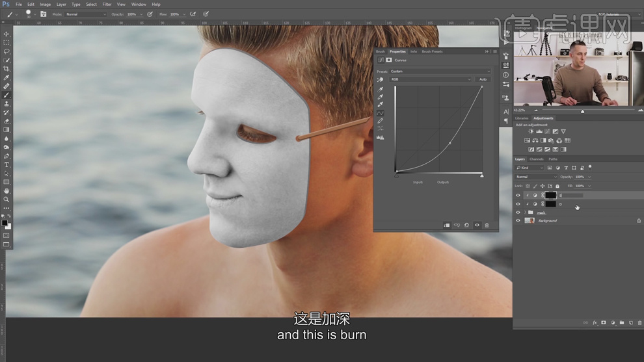Open the Kind filter dropdown in Layers
644x362 pixels.
coord(530,168)
